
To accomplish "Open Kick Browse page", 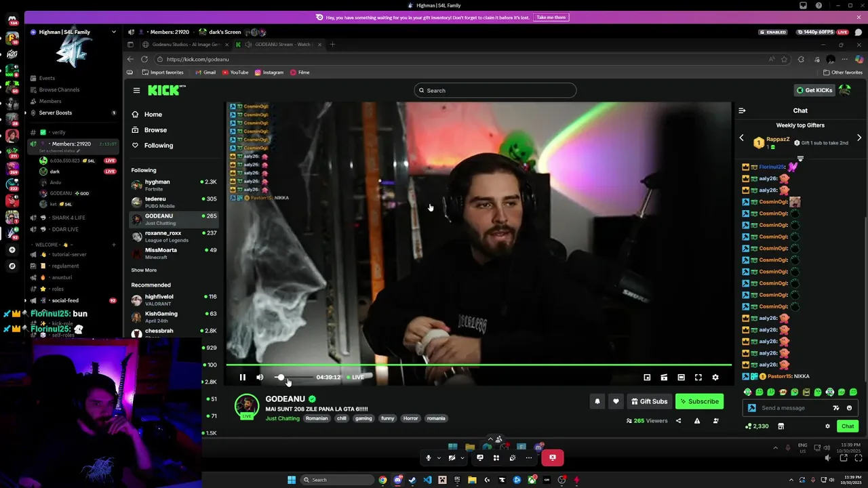I will tap(149, 130).
